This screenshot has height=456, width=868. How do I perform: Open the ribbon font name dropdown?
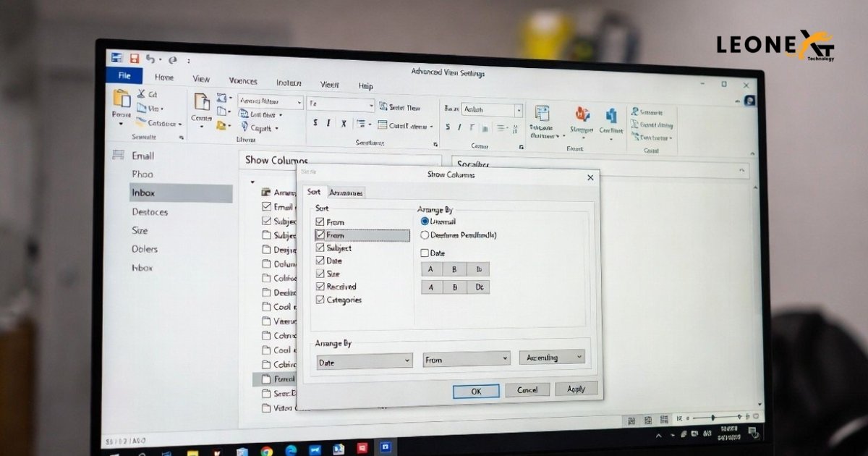(x=271, y=102)
